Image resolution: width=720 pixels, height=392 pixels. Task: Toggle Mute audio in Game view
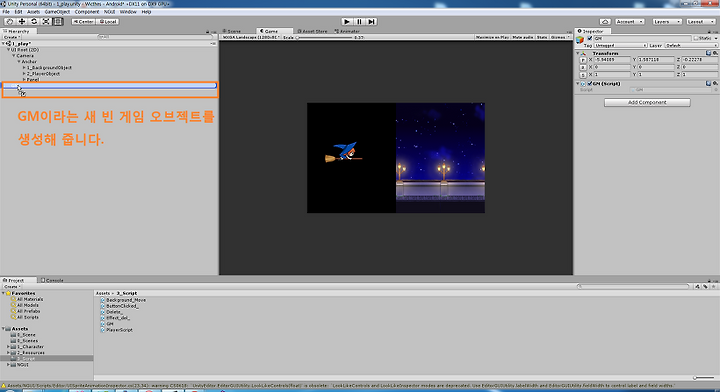pos(523,37)
